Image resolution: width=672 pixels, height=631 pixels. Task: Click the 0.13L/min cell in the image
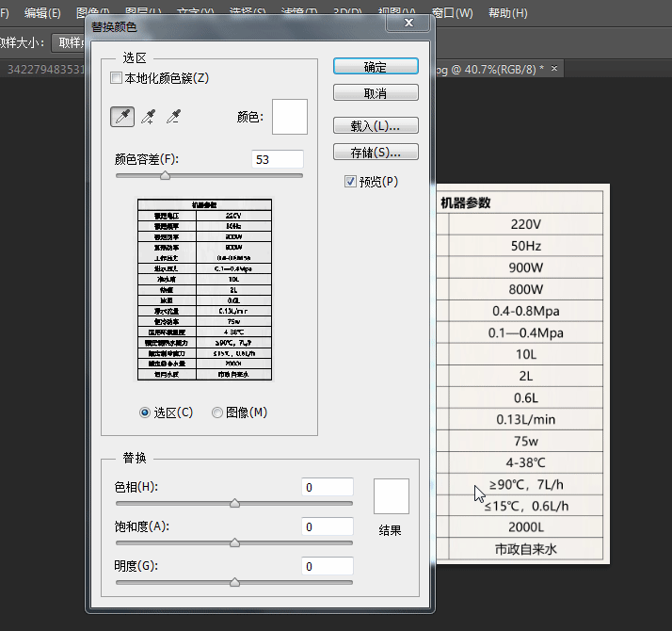tap(525, 419)
